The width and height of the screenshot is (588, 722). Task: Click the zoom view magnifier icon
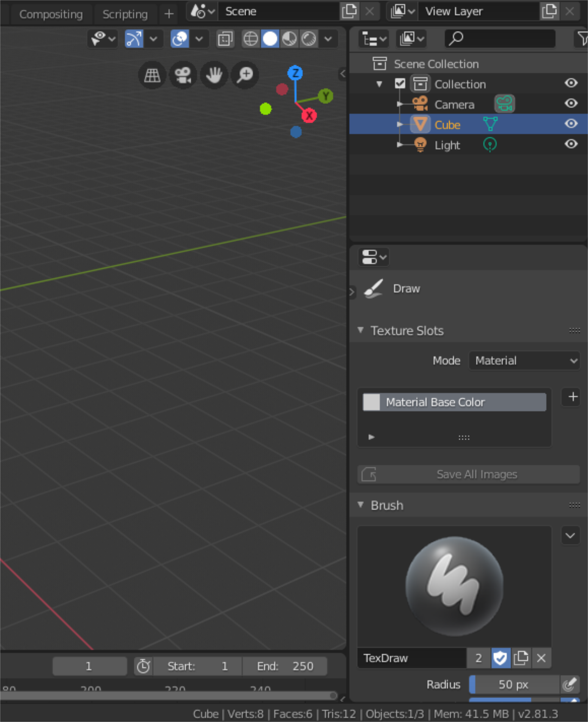pyautogui.click(x=244, y=75)
